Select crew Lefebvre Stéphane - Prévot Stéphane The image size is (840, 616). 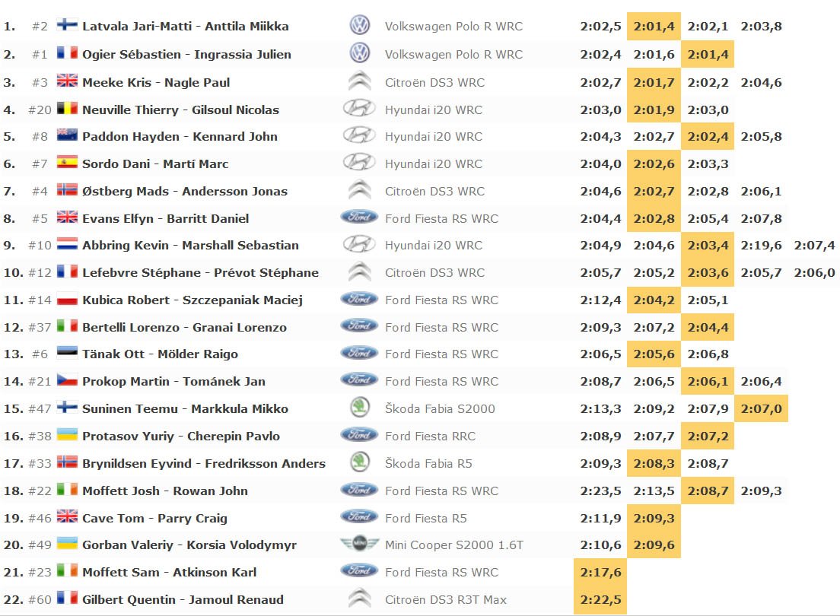(x=200, y=273)
